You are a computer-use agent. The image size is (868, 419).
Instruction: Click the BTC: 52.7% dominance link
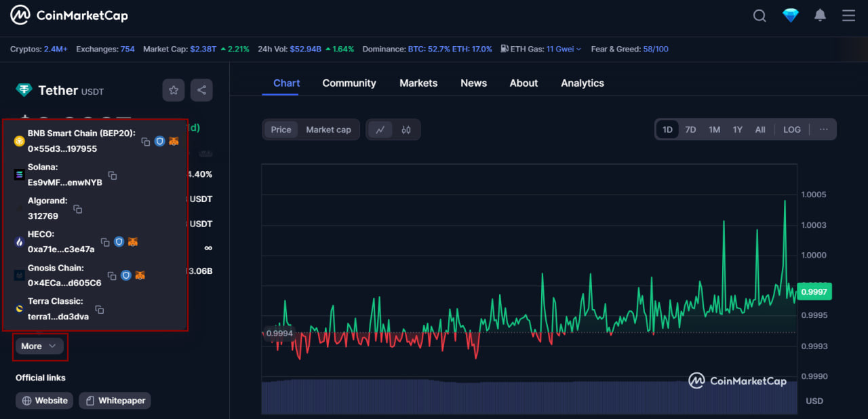coord(429,49)
